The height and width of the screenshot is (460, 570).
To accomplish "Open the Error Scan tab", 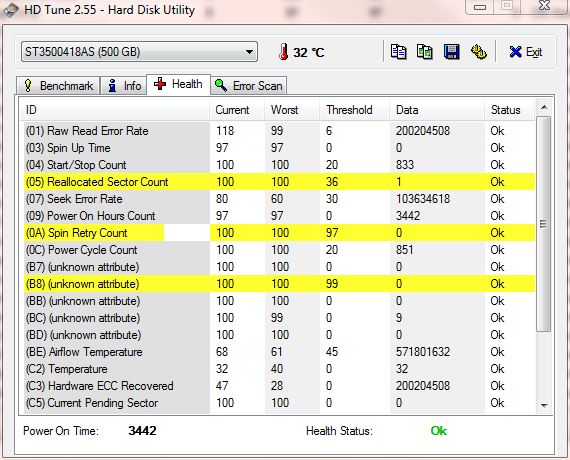I will 249,86.
